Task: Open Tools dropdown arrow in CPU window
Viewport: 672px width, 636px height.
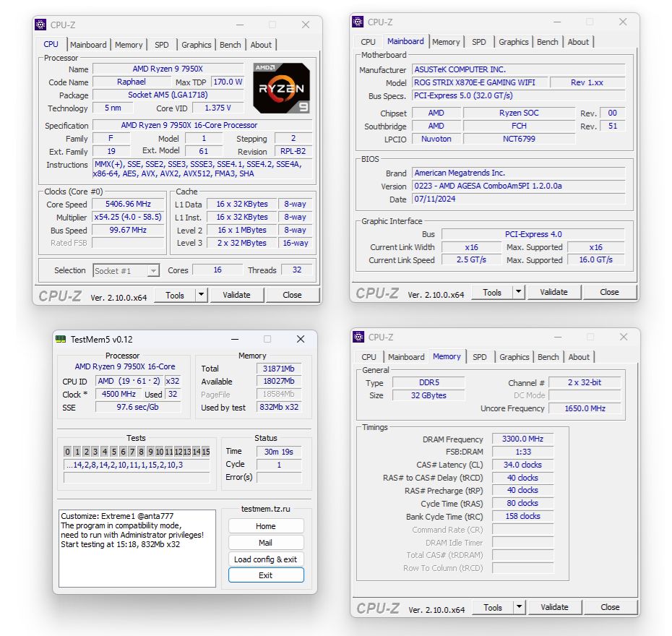Action: pos(201,295)
